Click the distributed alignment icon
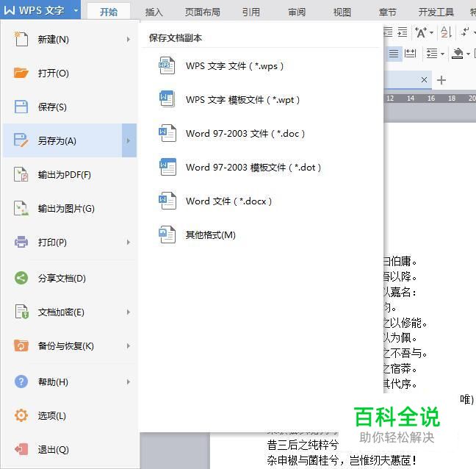 point(410,54)
